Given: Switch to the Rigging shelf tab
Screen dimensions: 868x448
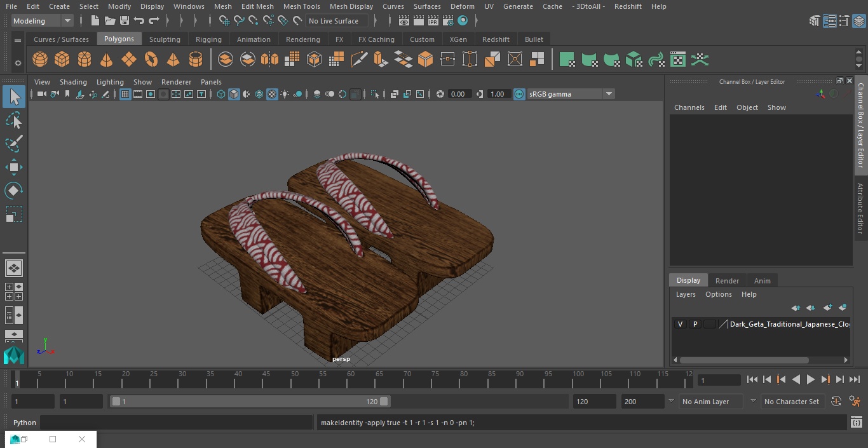Looking at the screenshot, I should (208, 39).
